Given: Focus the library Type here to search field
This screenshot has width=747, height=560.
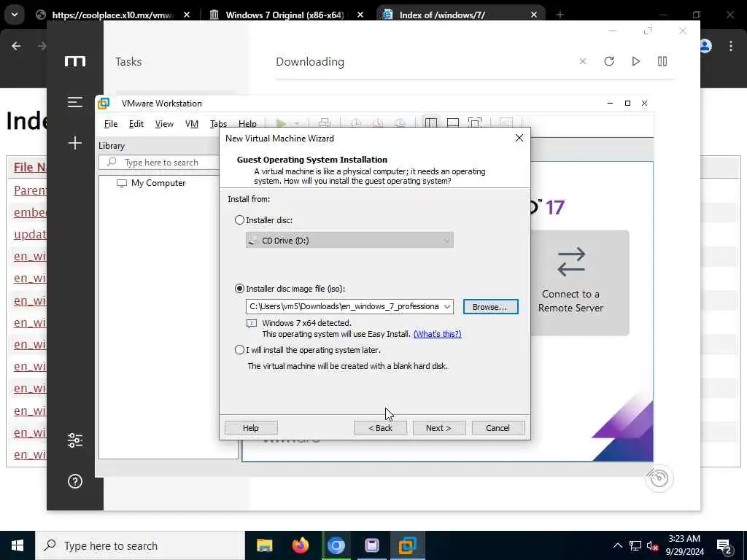Looking at the screenshot, I should pos(160,163).
